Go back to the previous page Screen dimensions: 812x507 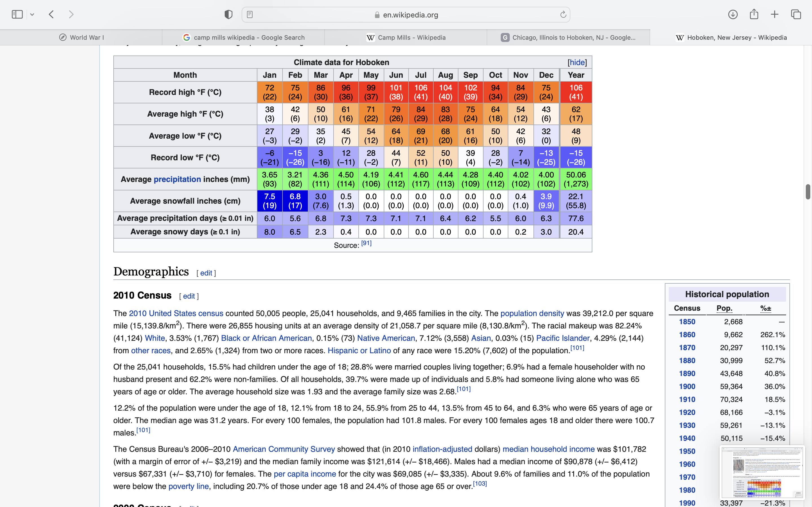[x=51, y=14]
